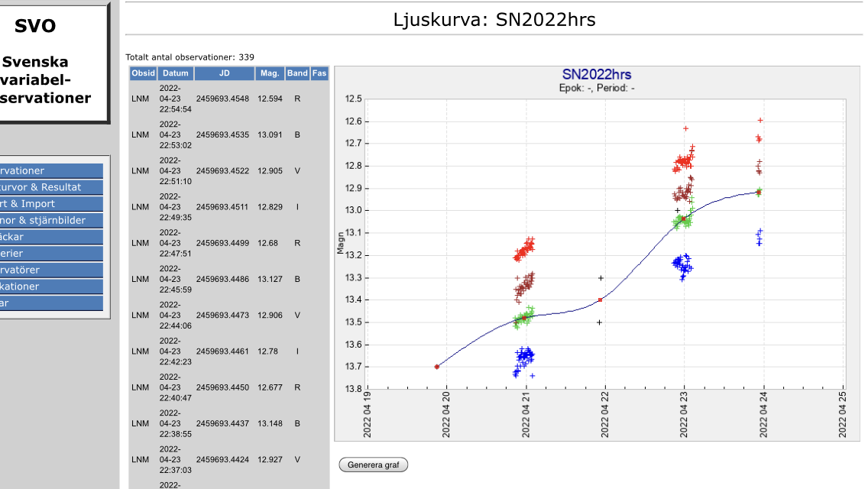Select the table row with JD 2459693.4548
Image resolution: width=868 pixels, height=489 pixels.
coord(222,99)
